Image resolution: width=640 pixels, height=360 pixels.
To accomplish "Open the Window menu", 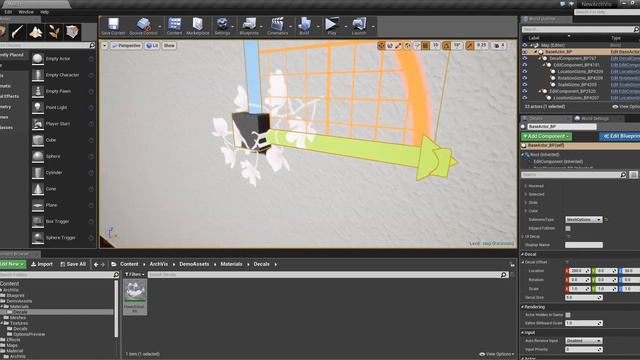I will point(26,12).
